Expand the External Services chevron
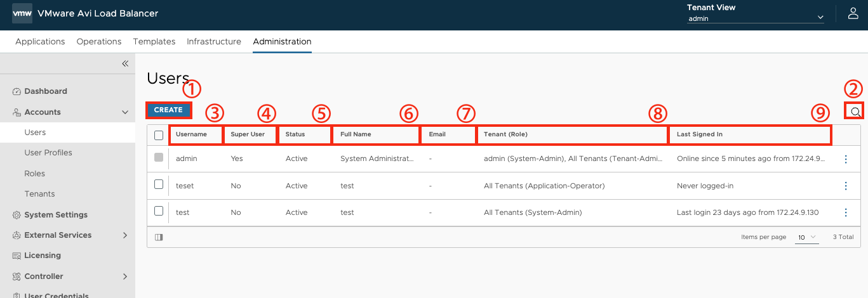 pos(125,235)
